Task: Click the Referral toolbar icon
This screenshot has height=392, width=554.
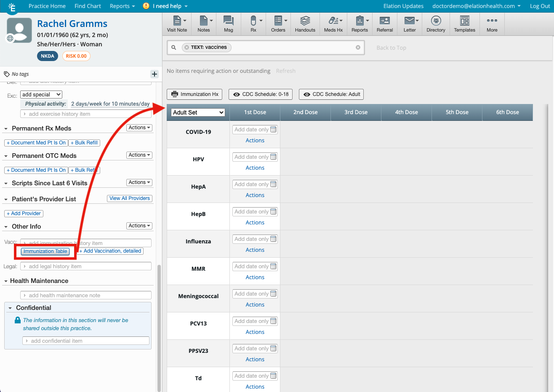Action: pyautogui.click(x=384, y=24)
